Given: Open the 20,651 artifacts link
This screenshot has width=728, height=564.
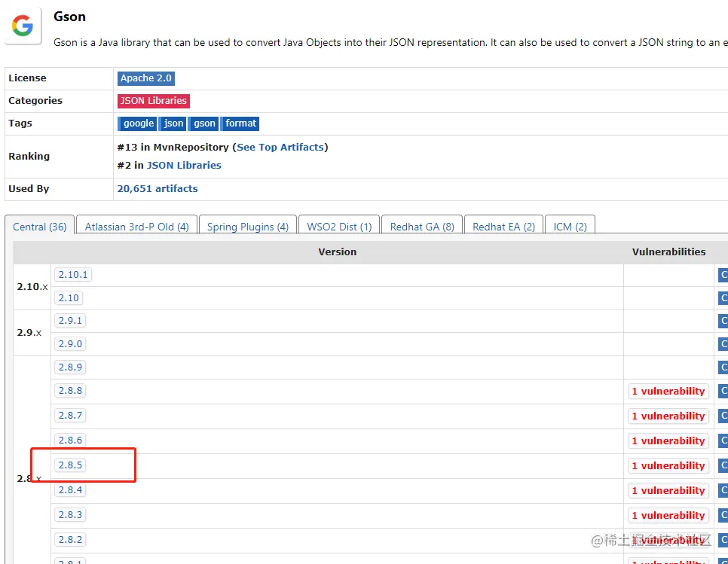Looking at the screenshot, I should click(x=158, y=188).
